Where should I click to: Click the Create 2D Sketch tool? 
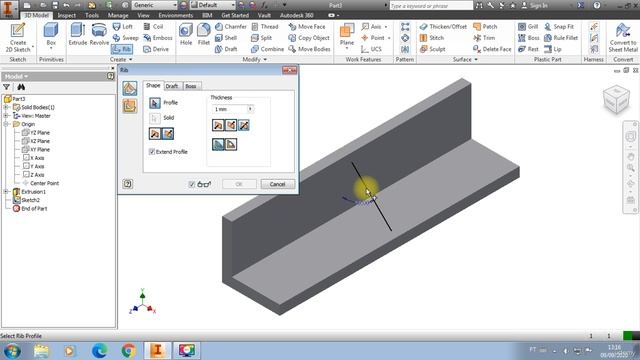click(18, 38)
